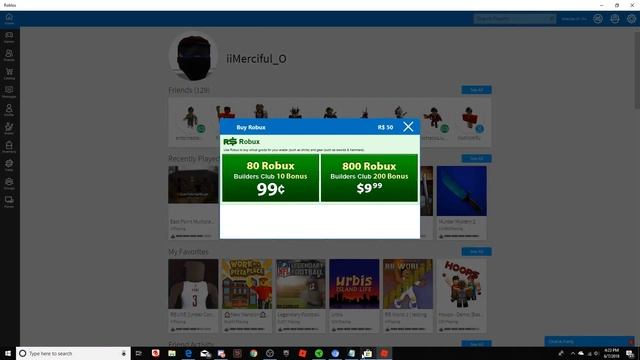This screenshot has height=360, width=640.
Task: Close the Buy Robux dialog
Action: (408, 127)
